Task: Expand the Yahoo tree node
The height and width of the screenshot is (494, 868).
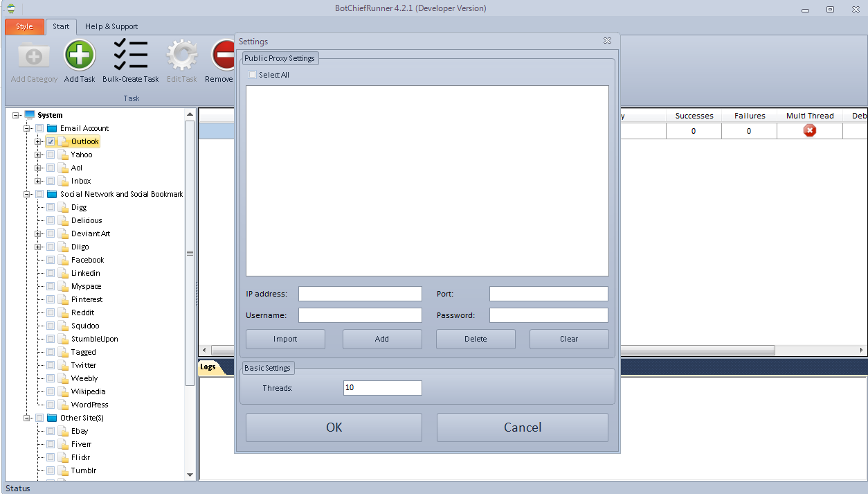Action: 39,155
